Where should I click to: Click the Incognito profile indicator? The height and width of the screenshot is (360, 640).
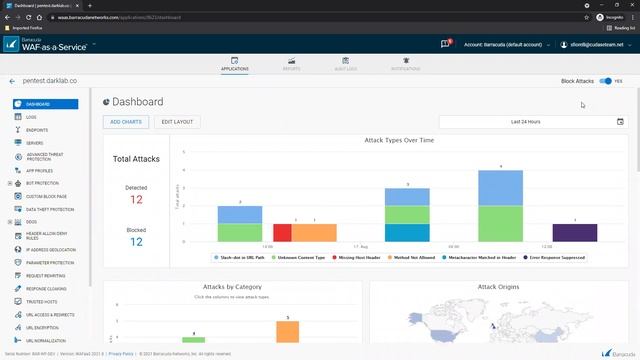point(610,18)
